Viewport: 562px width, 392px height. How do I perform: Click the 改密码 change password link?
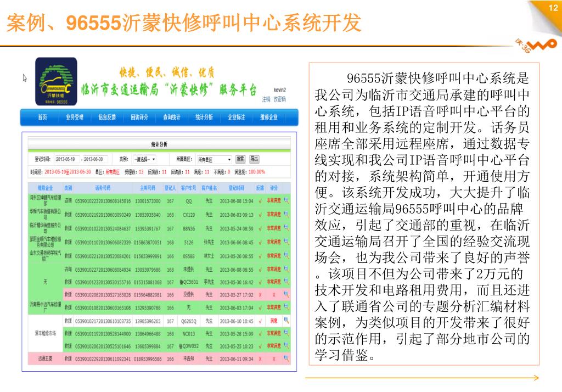[x=279, y=99]
